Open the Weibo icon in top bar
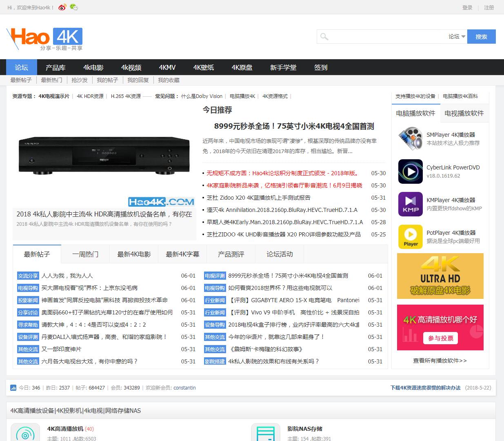The image size is (504, 441). point(62,7)
